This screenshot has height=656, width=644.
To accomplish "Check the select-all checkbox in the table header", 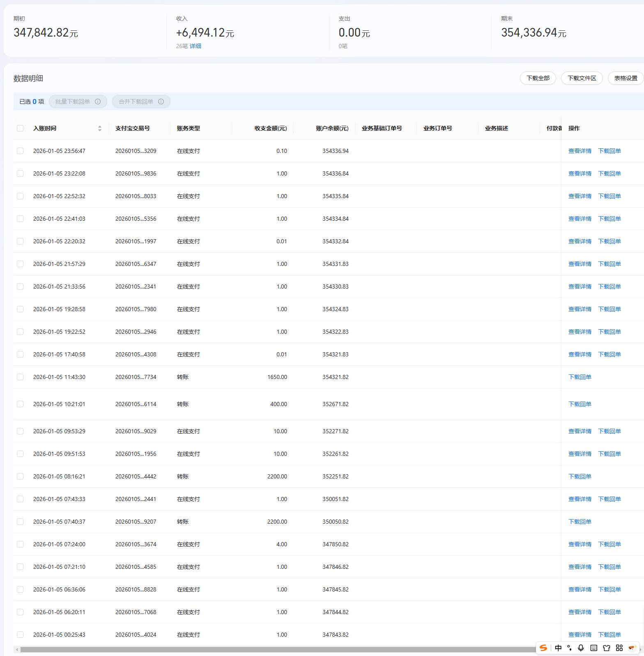I will pos(20,128).
